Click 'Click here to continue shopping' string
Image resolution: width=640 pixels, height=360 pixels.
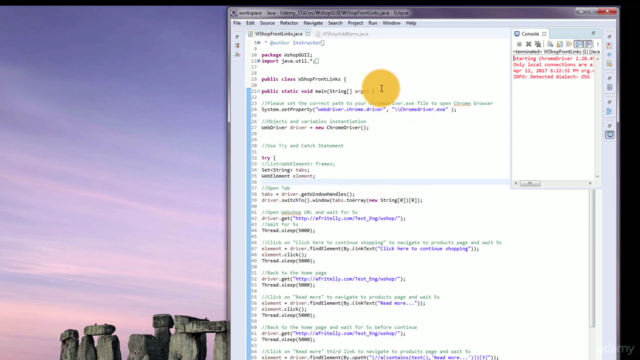coord(424,249)
